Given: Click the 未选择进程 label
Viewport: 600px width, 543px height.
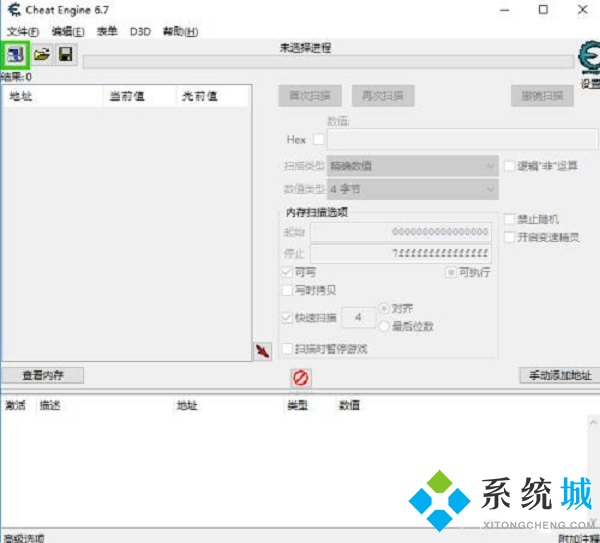Looking at the screenshot, I should point(305,48).
